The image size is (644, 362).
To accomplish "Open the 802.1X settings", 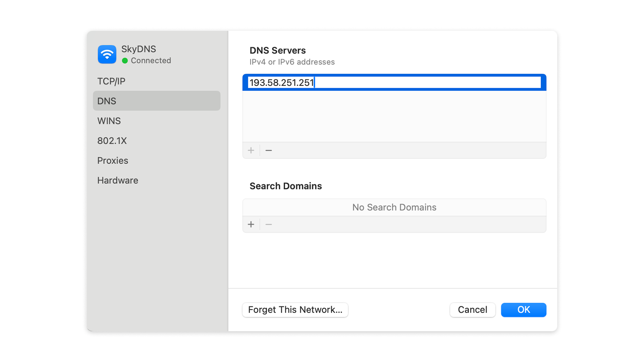I will [112, 141].
